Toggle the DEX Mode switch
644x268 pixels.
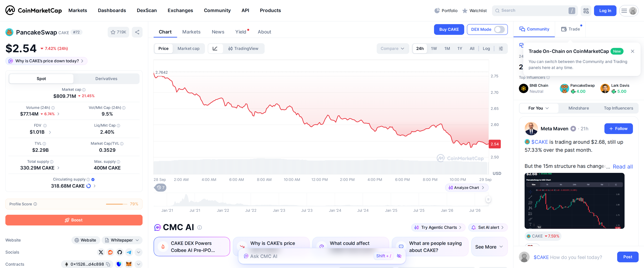pos(499,29)
